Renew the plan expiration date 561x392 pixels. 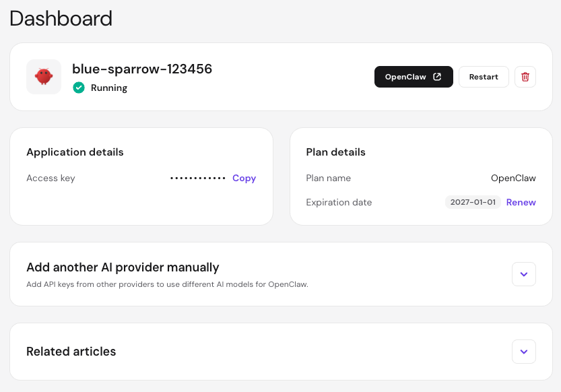click(521, 202)
